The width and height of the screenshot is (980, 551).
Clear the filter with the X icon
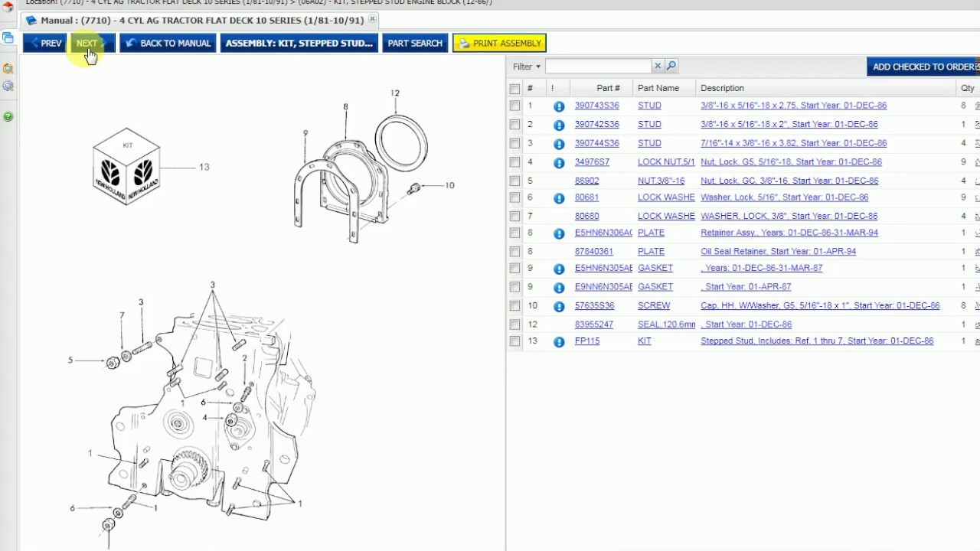click(657, 67)
